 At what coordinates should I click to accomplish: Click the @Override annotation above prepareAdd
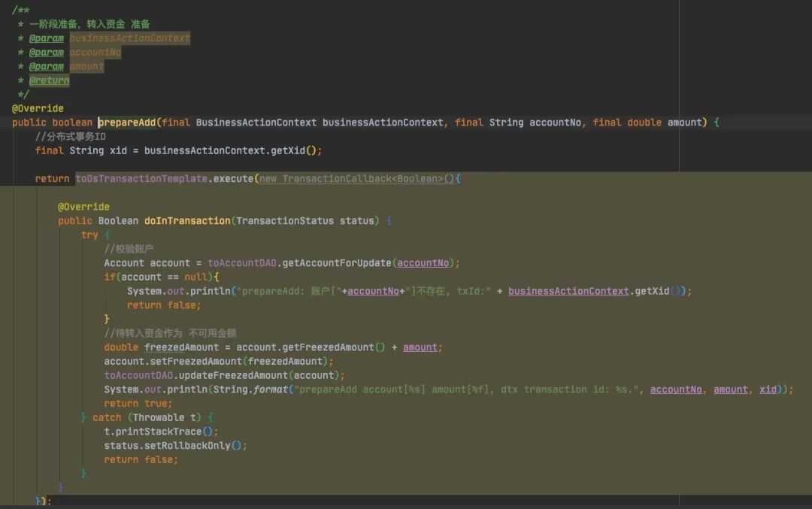tap(38, 108)
